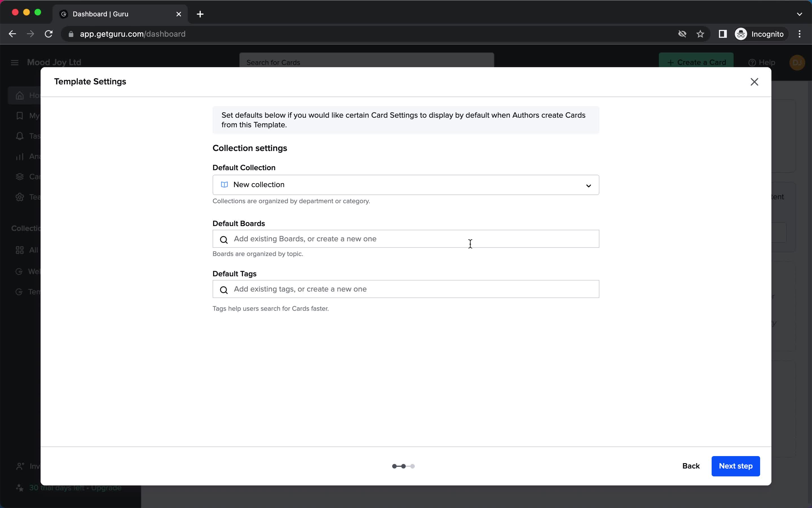
Task: Click the address bar URL
Action: 133,34
